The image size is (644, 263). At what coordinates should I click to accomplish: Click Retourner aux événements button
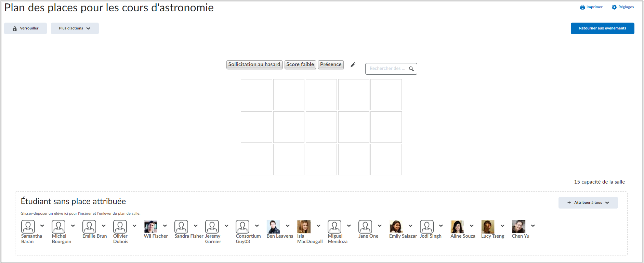pos(602,28)
